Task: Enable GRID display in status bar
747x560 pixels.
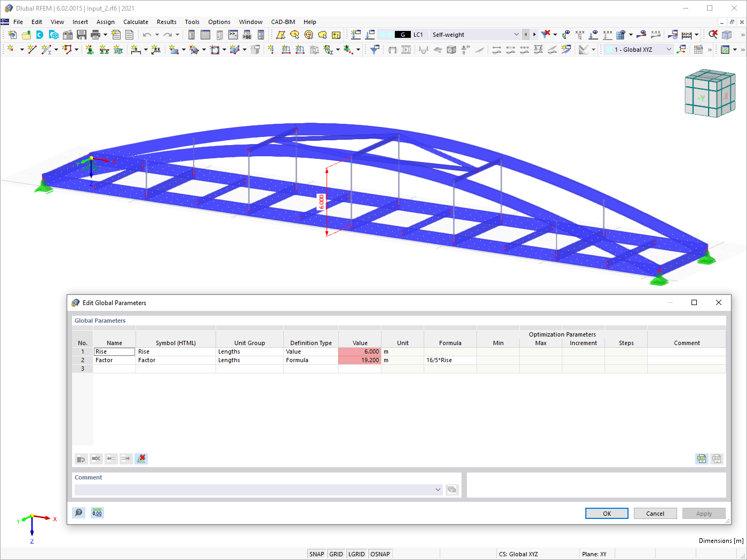Action: (336, 554)
